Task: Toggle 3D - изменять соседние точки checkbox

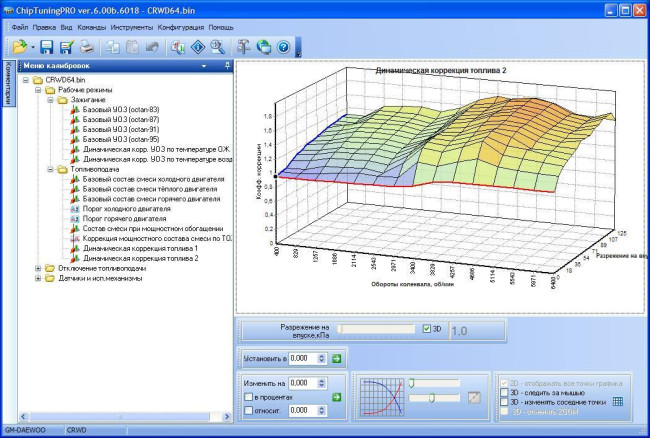Action: tap(504, 402)
